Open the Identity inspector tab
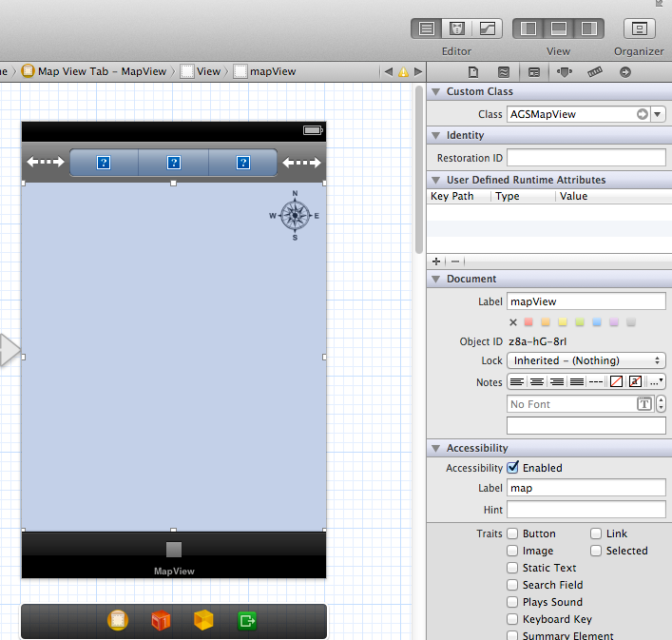This screenshot has width=672, height=640. pyautogui.click(x=534, y=71)
